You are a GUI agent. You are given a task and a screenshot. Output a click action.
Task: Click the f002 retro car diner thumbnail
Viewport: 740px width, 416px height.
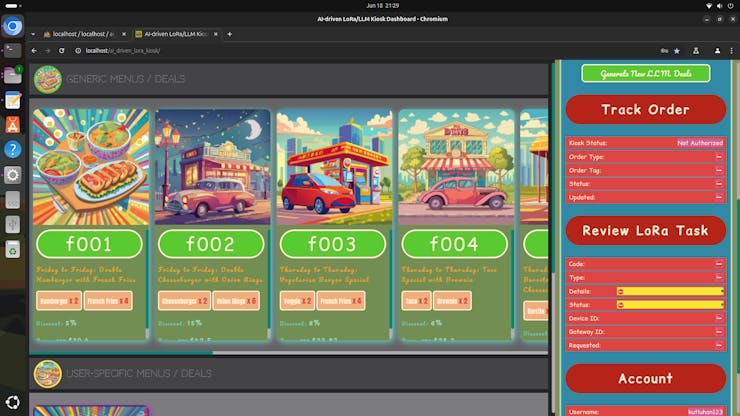212,166
